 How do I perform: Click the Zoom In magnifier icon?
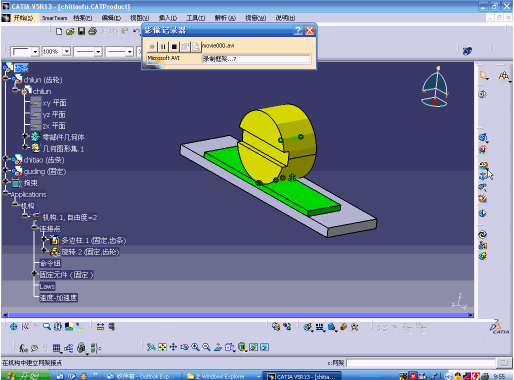tap(195, 347)
